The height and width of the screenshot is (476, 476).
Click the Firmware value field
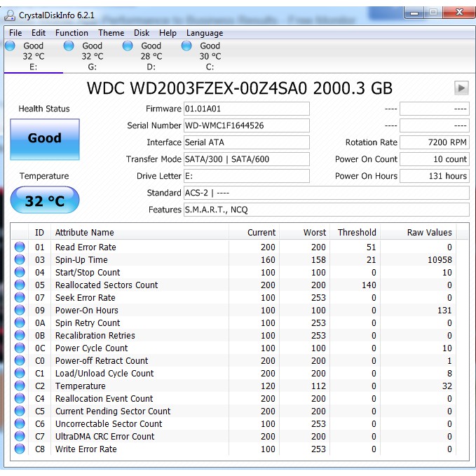click(246, 109)
